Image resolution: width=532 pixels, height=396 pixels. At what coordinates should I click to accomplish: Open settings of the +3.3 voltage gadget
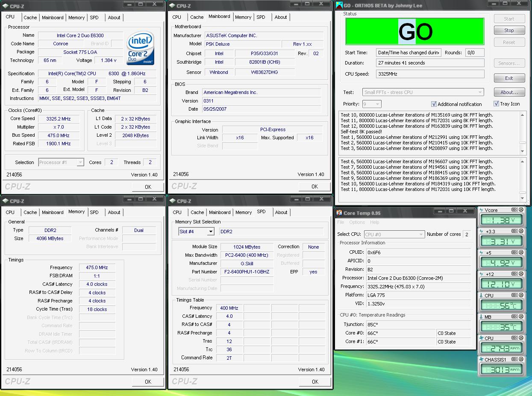pyautogui.click(x=514, y=231)
